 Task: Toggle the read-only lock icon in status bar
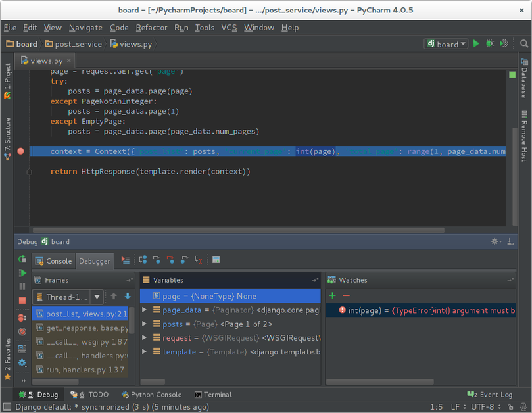[510, 407]
